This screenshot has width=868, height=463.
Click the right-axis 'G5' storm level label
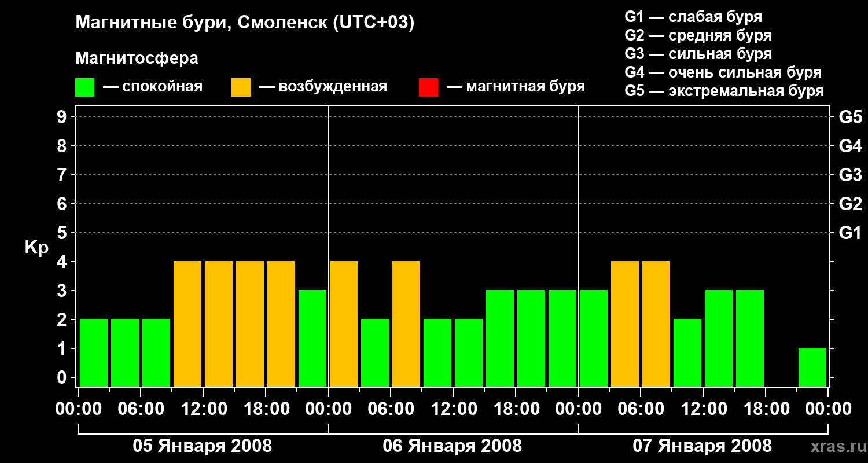851,117
